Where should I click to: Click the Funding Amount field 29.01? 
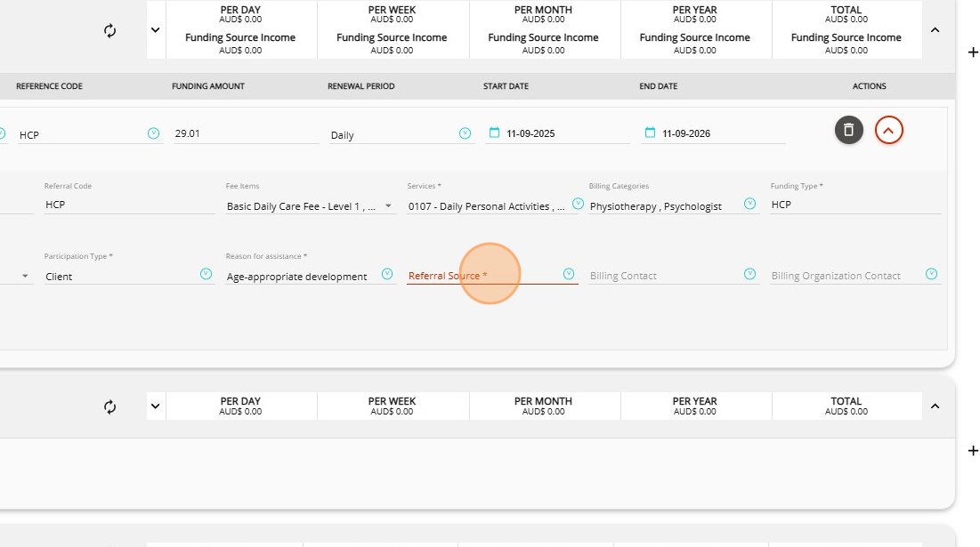[x=245, y=134]
